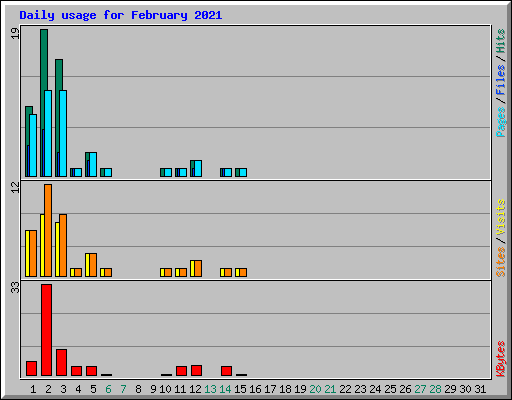Select the cyan Pages bar for day 5
This screenshot has height=400, width=512.
pos(93,164)
